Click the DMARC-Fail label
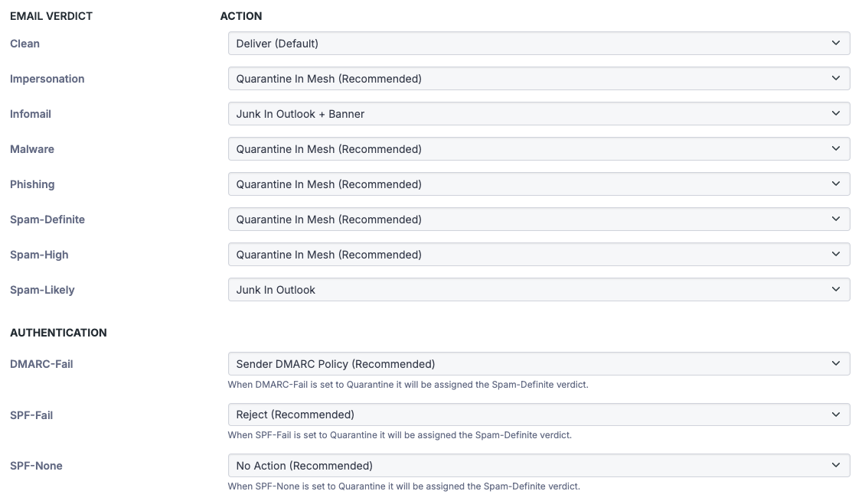The image size is (862, 504). (41, 364)
